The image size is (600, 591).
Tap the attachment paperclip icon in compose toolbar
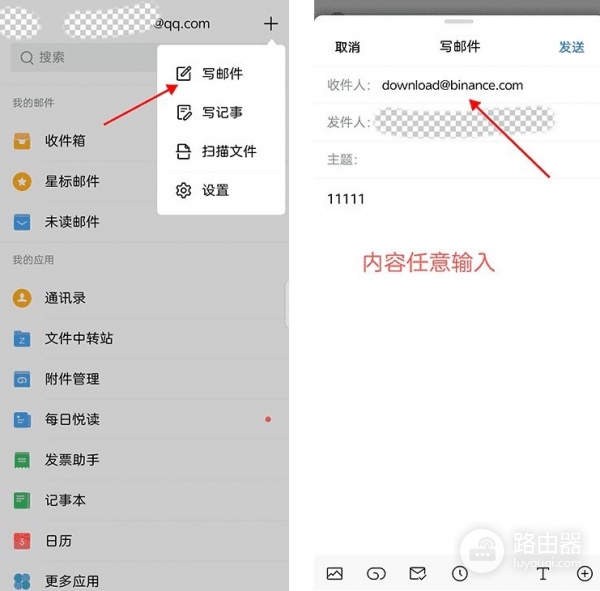tap(376, 573)
